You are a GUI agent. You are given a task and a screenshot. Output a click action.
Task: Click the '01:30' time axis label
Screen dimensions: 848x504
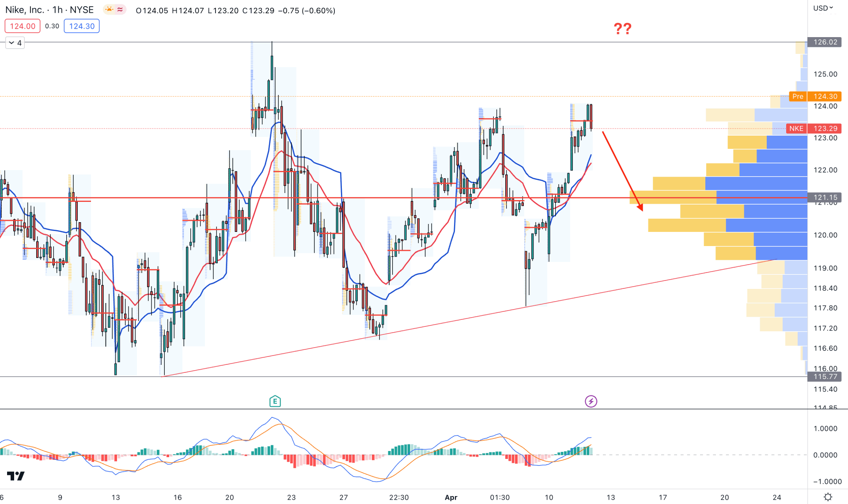tap(500, 497)
